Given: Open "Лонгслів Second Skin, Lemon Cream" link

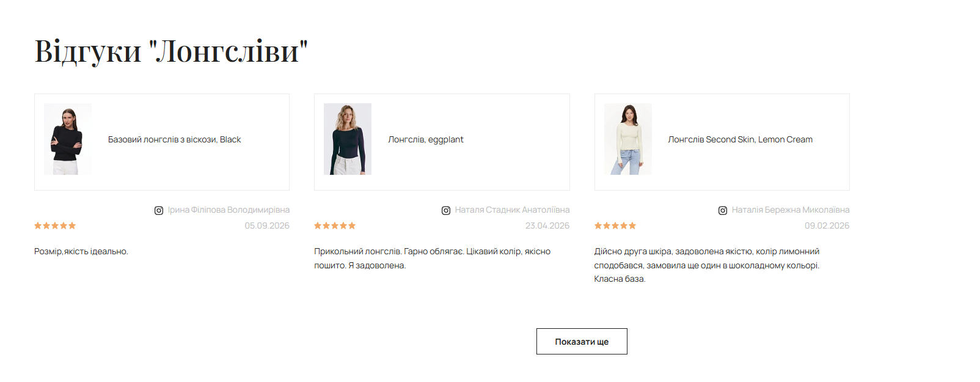Looking at the screenshot, I should pos(740,139).
